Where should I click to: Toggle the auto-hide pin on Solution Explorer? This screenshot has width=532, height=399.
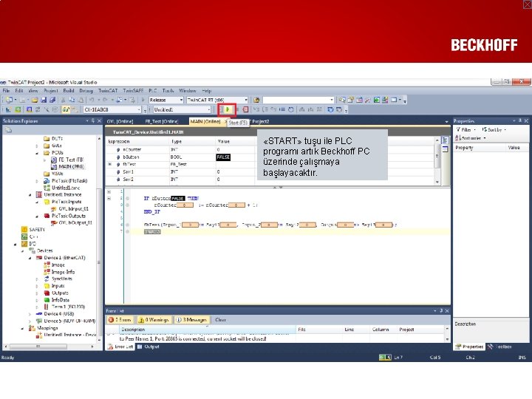coord(93,120)
